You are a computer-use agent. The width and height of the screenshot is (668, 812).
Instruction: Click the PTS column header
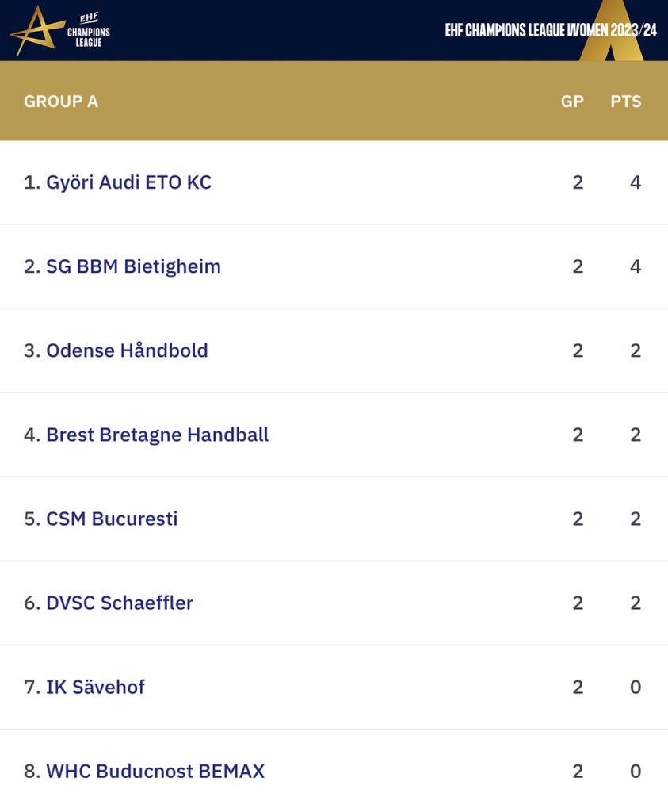click(x=625, y=101)
